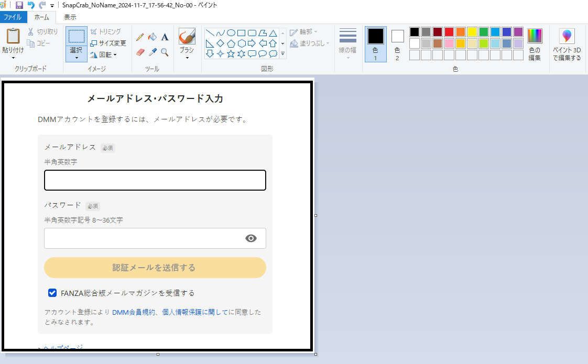Click the Paste clipboard icon
Screen dimensions: 588x364
coord(13,36)
